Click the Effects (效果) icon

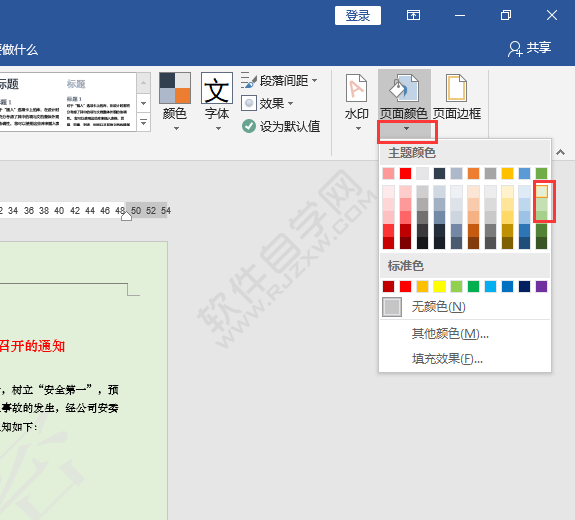tap(249, 103)
